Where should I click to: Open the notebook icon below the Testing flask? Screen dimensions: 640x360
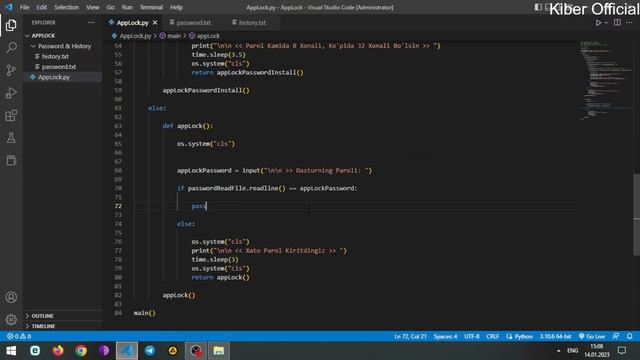pos(11,160)
